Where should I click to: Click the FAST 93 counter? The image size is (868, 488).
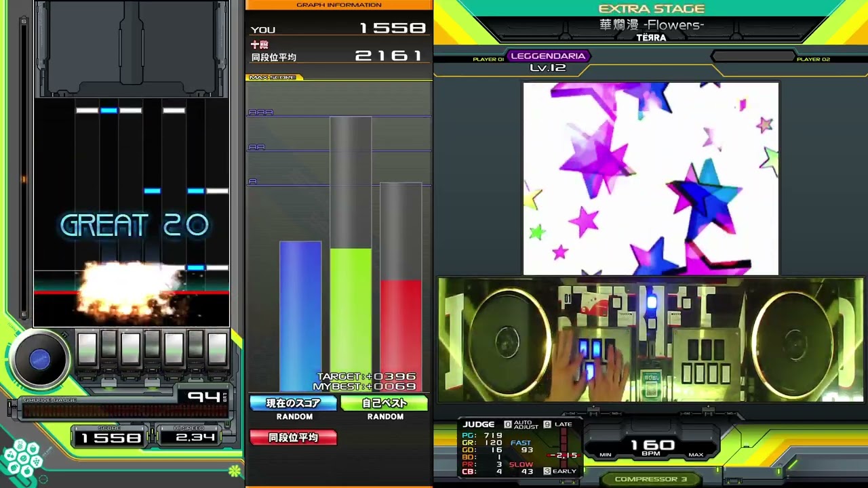point(522,447)
